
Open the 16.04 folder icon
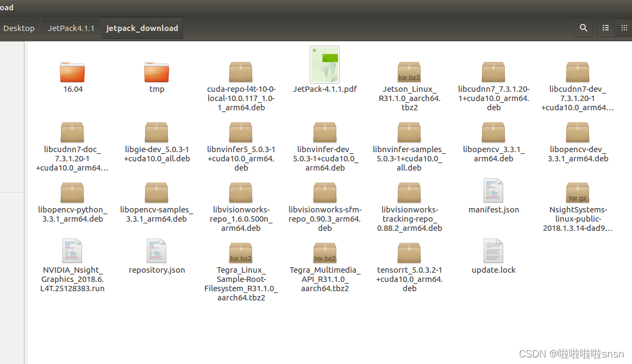[x=72, y=72]
